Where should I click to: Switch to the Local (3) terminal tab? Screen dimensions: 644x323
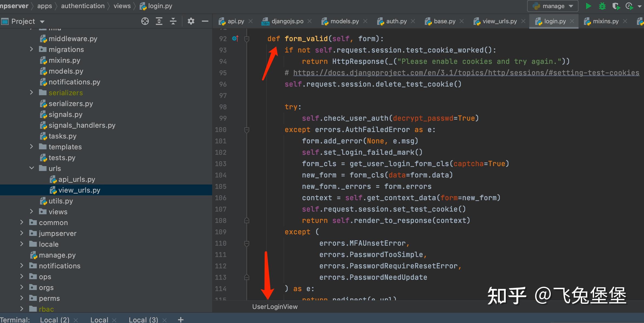tap(143, 320)
